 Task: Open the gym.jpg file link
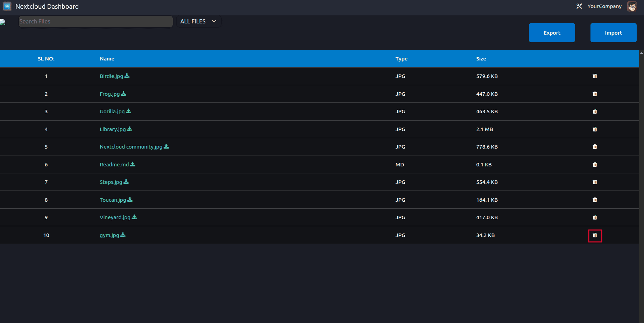pyautogui.click(x=109, y=235)
